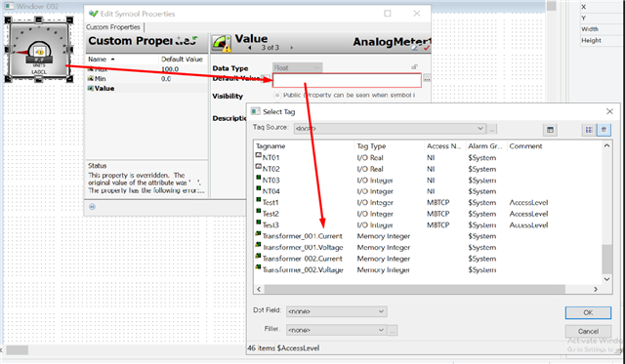The height and width of the screenshot is (364, 625).
Task: Go to previous property with left arrow
Action: point(250,48)
